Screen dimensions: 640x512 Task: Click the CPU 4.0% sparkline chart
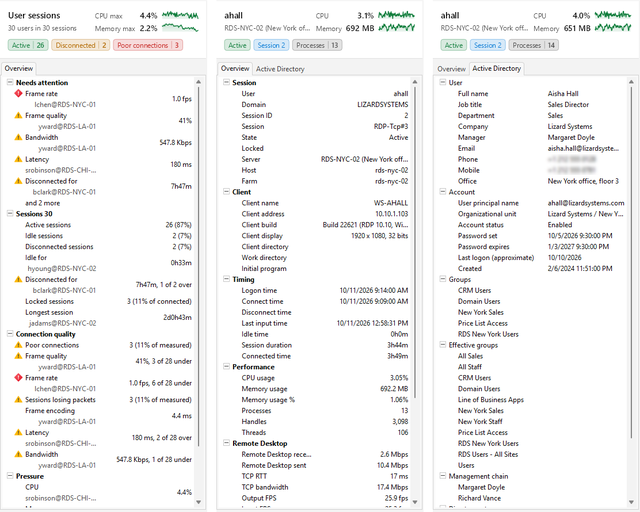click(613, 16)
